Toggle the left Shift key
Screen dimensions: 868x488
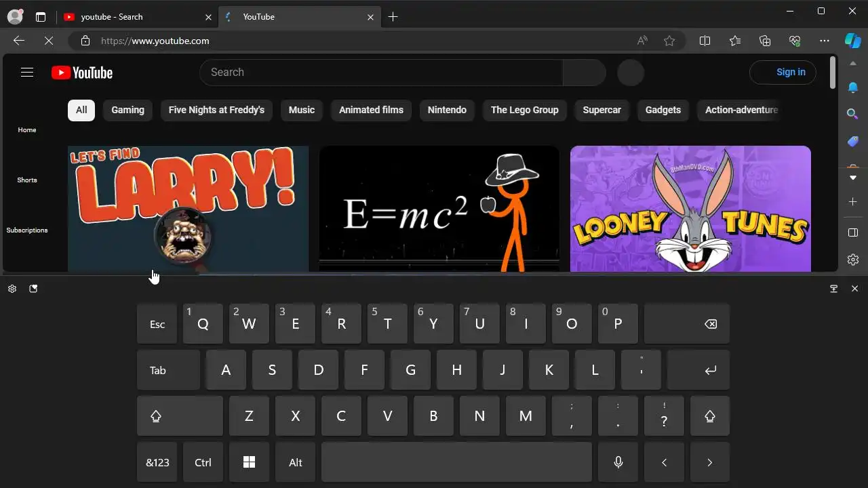180,416
